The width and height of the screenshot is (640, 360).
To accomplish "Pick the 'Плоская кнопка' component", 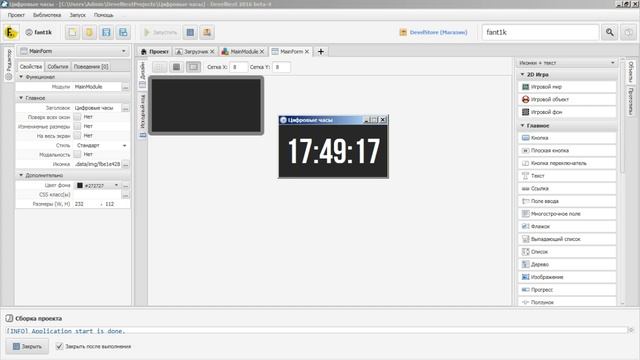I will click(x=567, y=151).
